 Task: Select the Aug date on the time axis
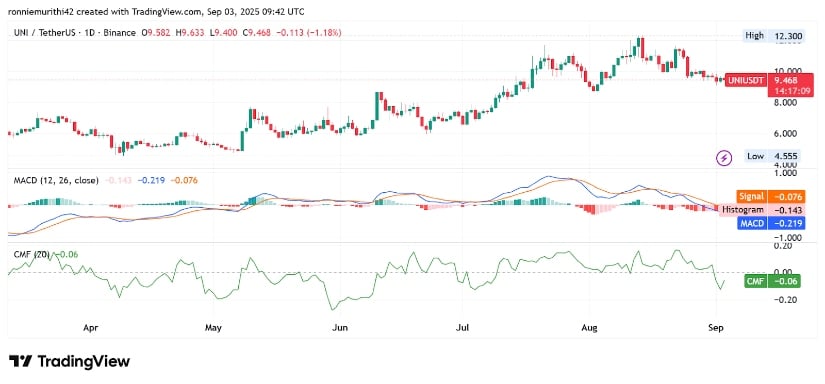(590, 328)
